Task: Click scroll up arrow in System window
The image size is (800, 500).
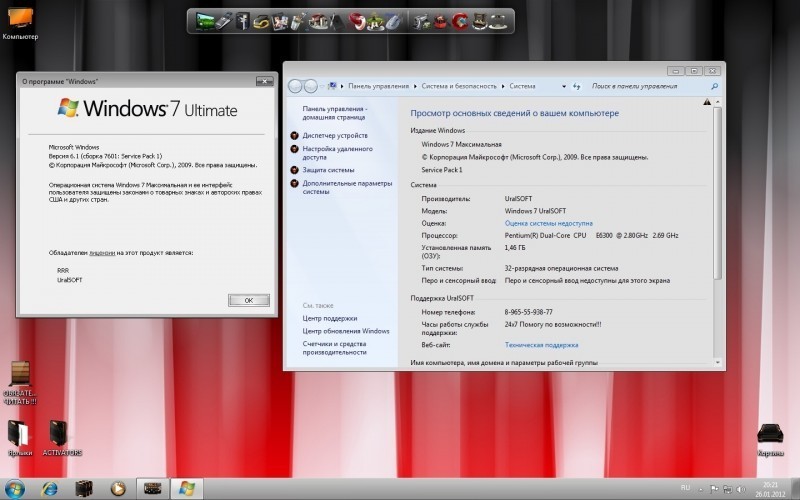Action: click(x=717, y=102)
